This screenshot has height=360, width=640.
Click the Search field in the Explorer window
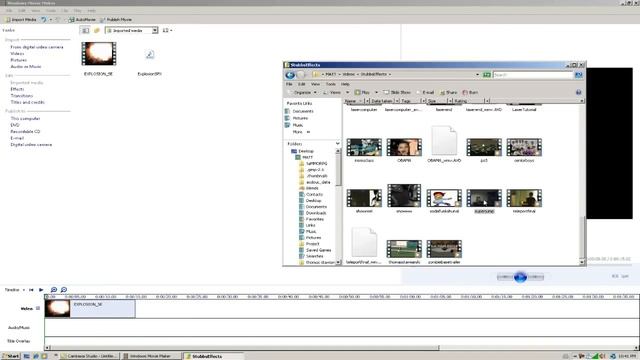pos(533,75)
